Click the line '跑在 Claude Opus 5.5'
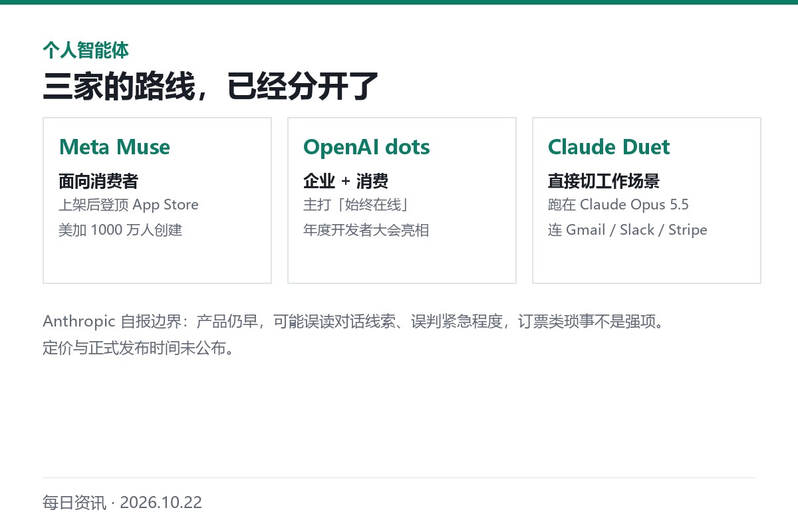Viewport: 798px width, 532px height. (618, 205)
